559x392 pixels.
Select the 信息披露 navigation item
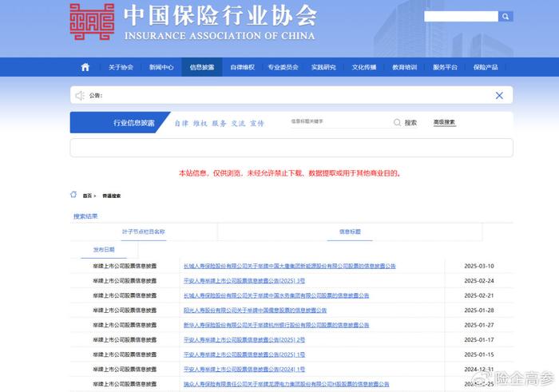click(x=202, y=67)
